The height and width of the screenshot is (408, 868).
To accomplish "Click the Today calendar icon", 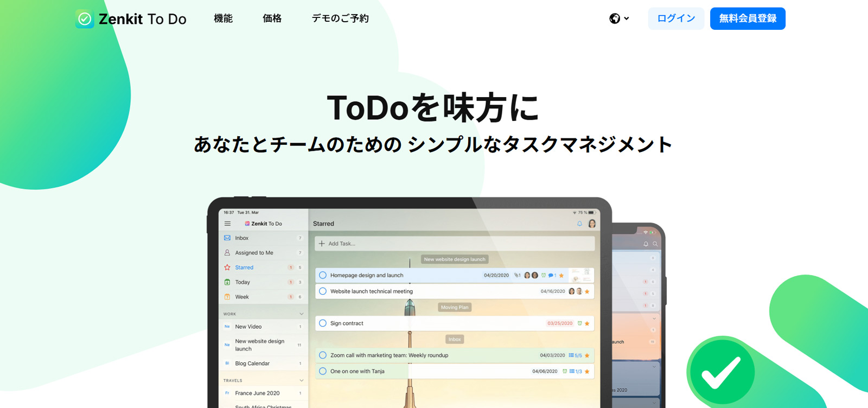I will pyautogui.click(x=227, y=282).
